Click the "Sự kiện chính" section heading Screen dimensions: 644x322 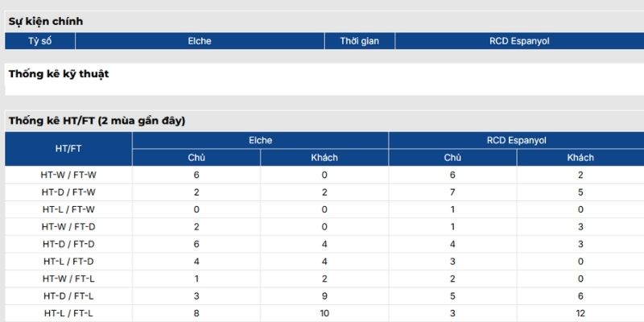tap(46, 22)
